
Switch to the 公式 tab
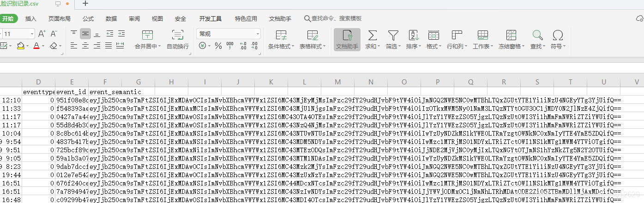88,18
